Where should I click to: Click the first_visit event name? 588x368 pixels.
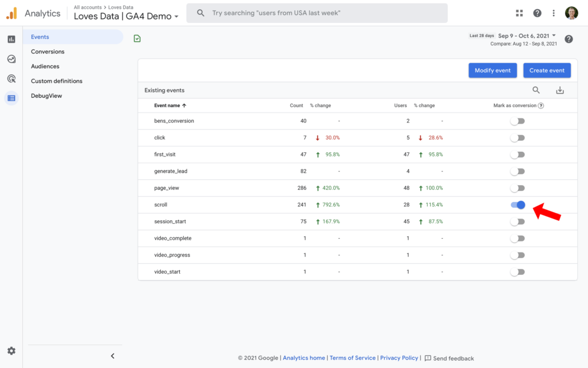coord(165,154)
